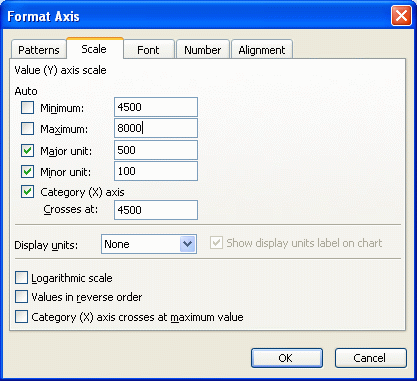
Task: Go to the Alignment tab
Action: point(262,50)
